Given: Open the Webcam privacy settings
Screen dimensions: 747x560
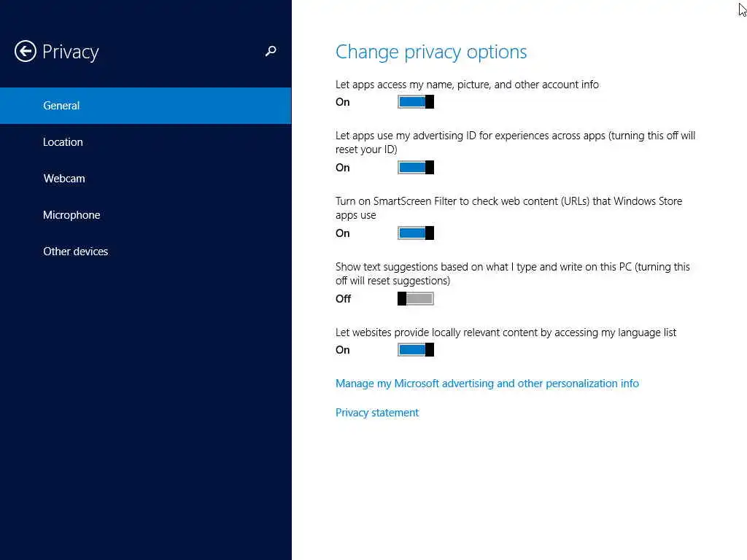Looking at the screenshot, I should click(x=146, y=179).
